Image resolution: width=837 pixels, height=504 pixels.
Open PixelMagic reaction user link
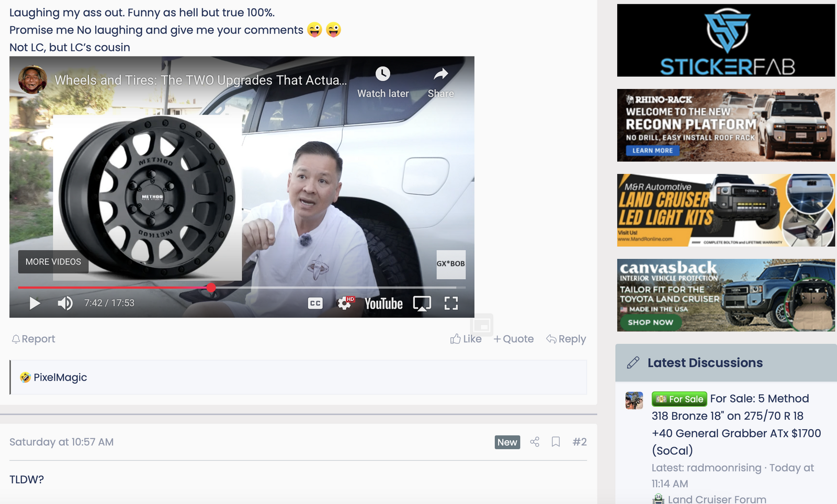click(x=60, y=377)
